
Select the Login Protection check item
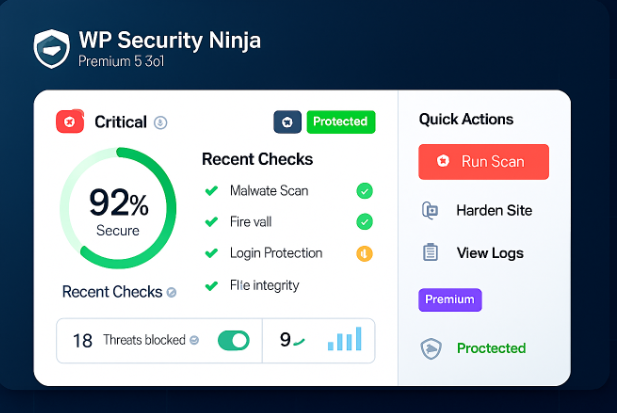[x=275, y=253]
